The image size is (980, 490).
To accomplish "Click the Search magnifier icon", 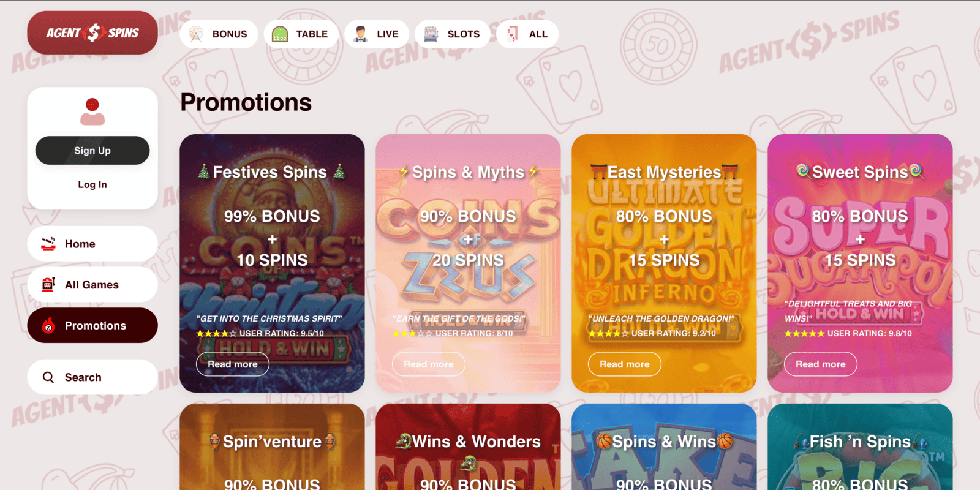I will point(48,377).
